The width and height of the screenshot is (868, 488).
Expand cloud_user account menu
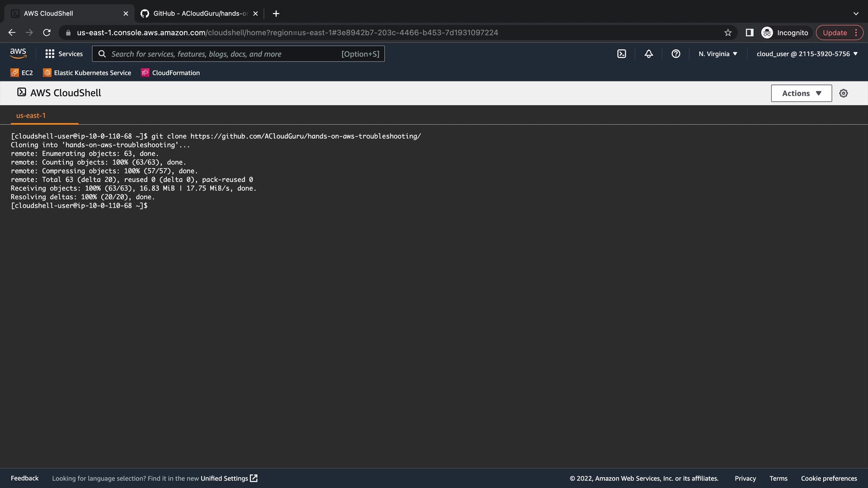click(x=807, y=54)
